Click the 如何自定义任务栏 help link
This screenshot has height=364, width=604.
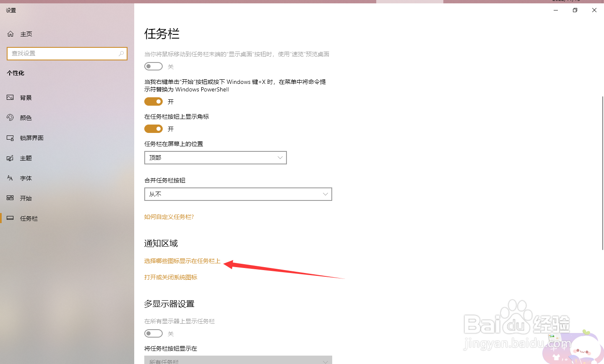[169, 216]
